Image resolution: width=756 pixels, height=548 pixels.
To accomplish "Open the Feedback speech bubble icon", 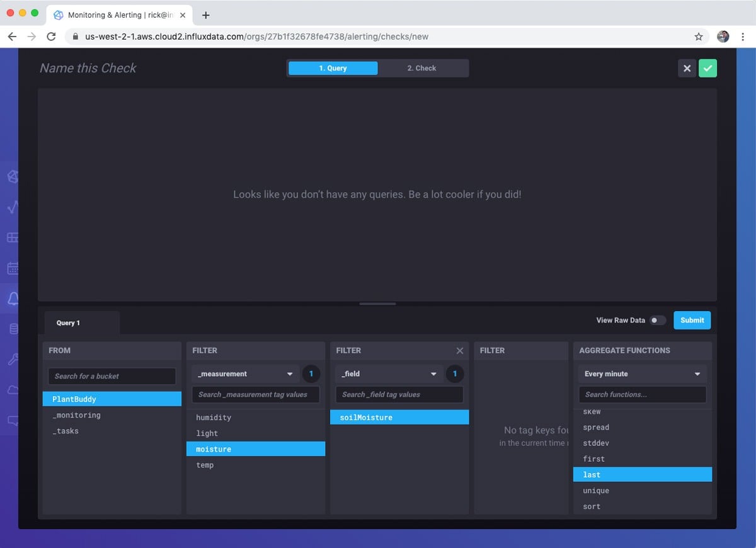I will click(13, 419).
